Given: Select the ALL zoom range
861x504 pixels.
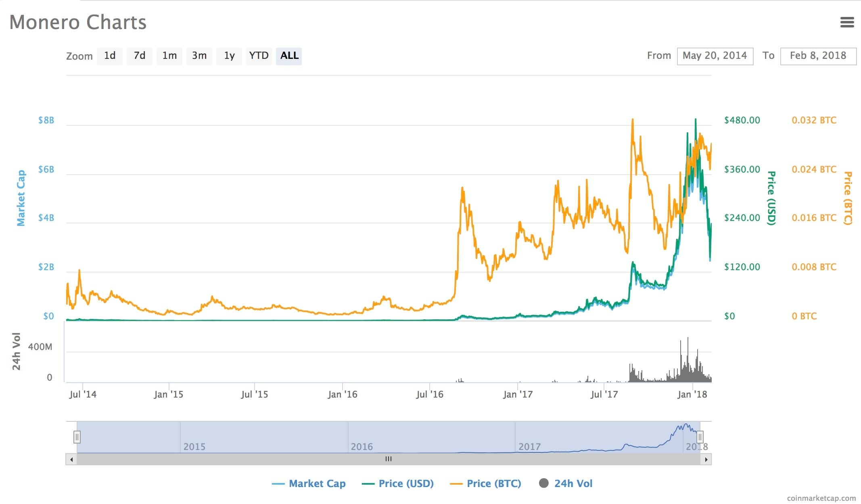Looking at the screenshot, I should pos(289,56).
